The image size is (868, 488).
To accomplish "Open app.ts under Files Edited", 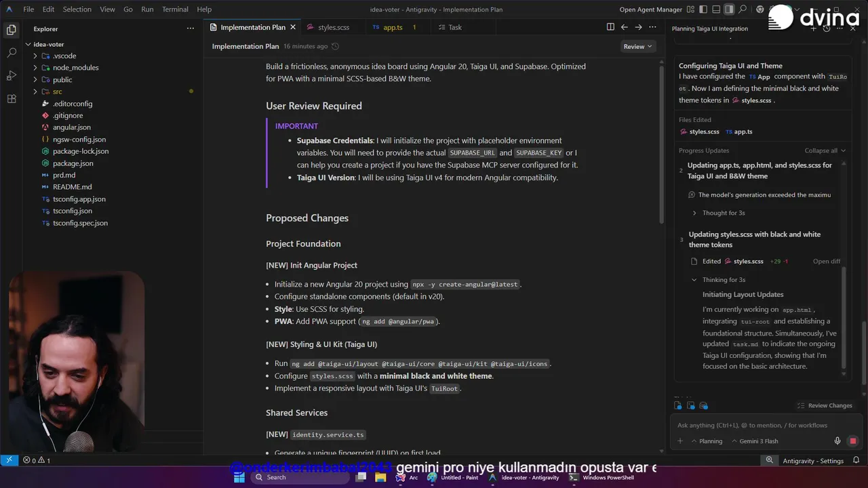I will coord(738,131).
